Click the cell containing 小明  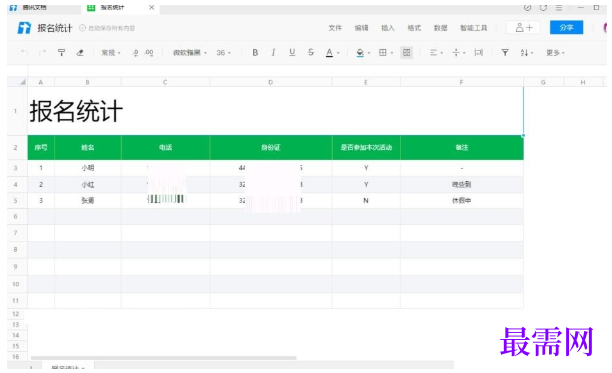click(x=88, y=168)
